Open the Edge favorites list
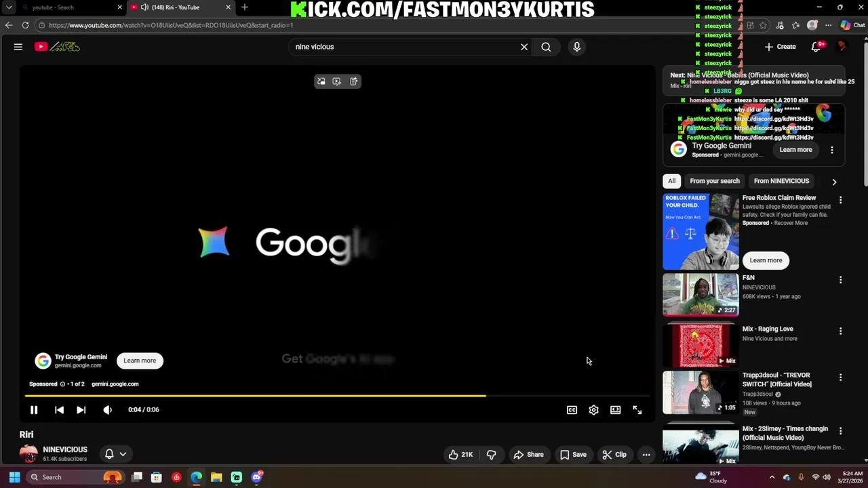868x488 pixels. click(x=795, y=25)
